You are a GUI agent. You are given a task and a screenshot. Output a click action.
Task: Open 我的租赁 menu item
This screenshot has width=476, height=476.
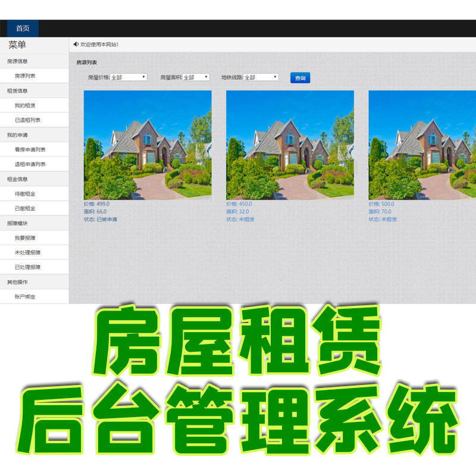coord(35,105)
